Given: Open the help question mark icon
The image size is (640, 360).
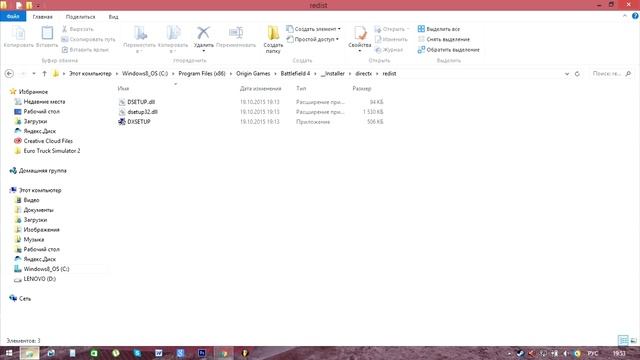Looking at the screenshot, I should pyautogui.click(x=635, y=16).
